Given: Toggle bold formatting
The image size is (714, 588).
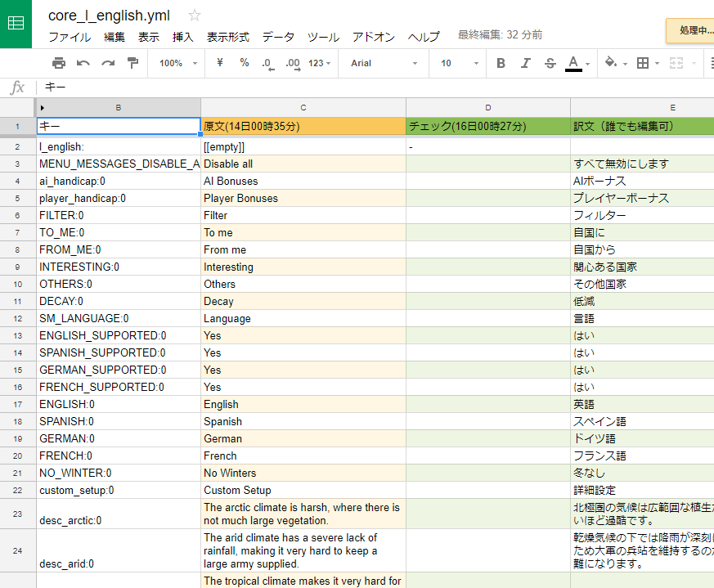Looking at the screenshot, I should (501, 63).
